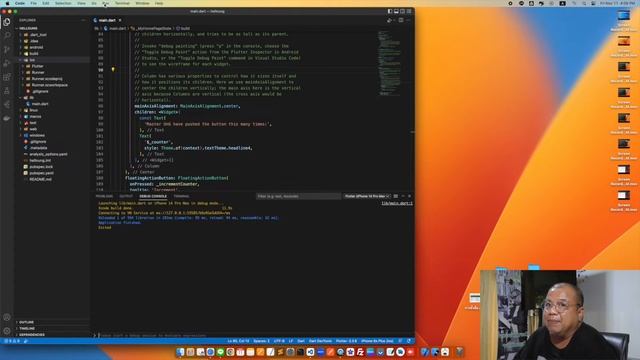Image resolution: width=640 pixels, height=360 pixels.
Task: Click the Apple menu logo
Action: [x=7, y=3]
